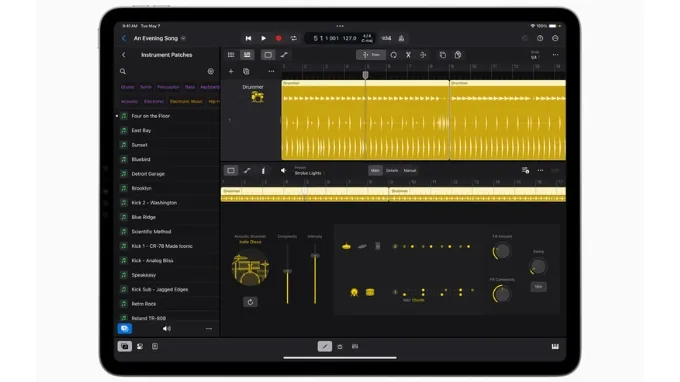Expand the Snap value selector
Viewport: 680px width, 382px height.
pos(535,55)
